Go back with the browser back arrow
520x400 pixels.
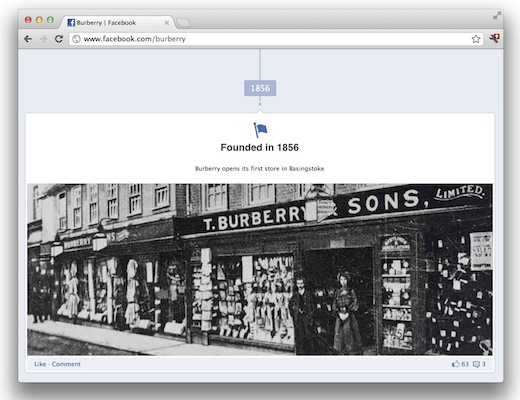click(x=28, y=39)
